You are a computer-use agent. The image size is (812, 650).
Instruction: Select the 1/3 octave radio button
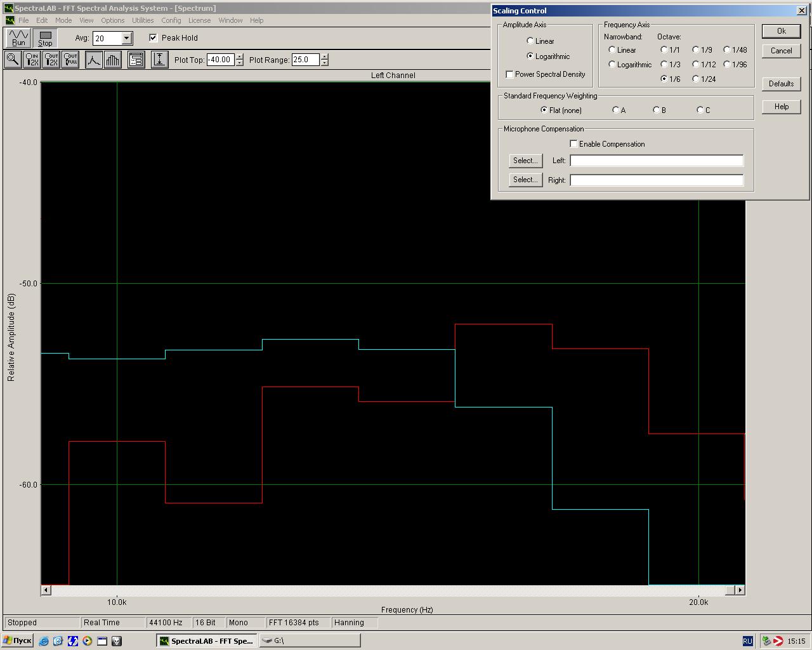pyautogui.click(x=664, y=64)
